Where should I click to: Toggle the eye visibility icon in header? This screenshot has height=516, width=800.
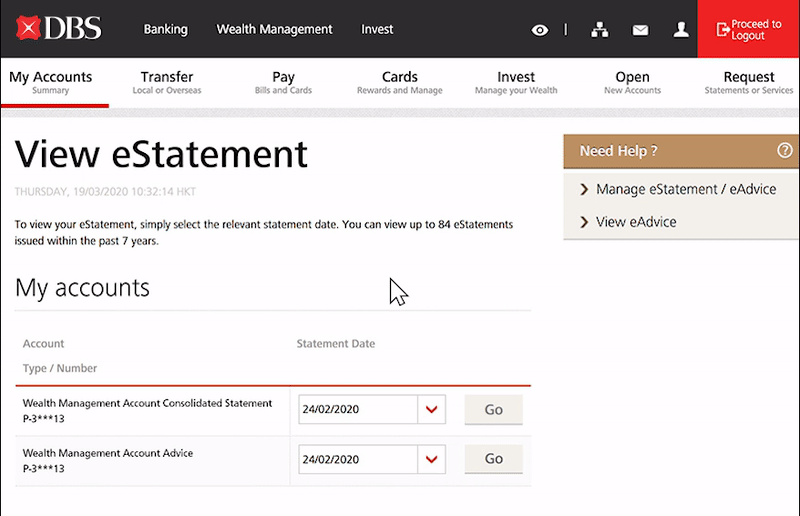(540, 30)
